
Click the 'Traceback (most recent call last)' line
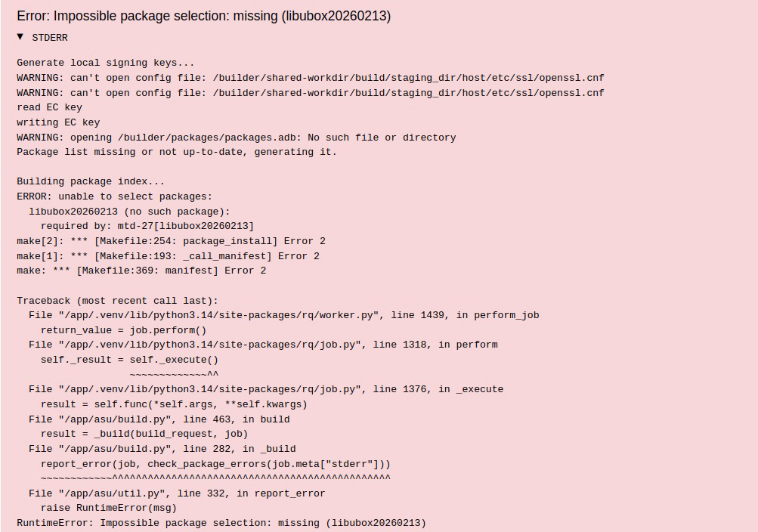point(117,301)
